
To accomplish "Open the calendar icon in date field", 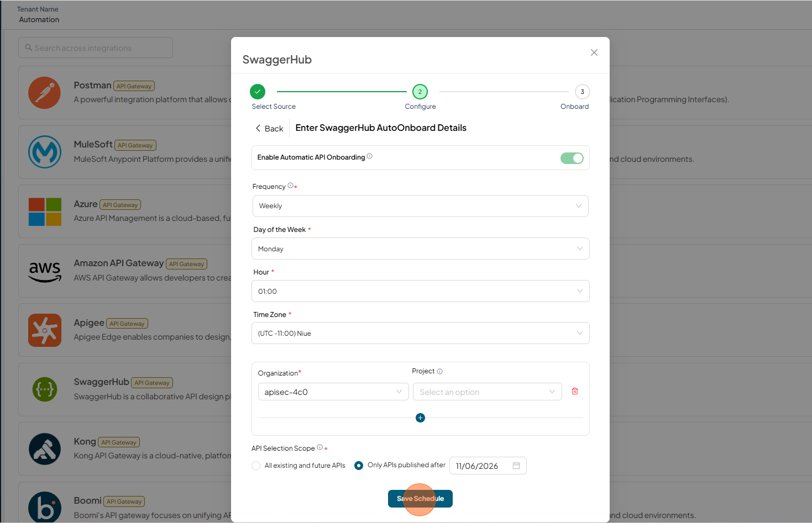I will 516,466.
